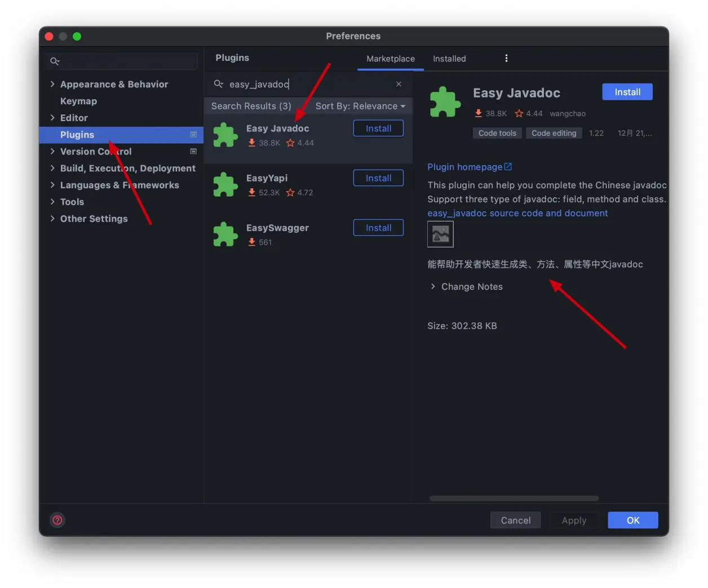Switch to the Installed tab
The width and height of the screenshot is (708, 588).
coord(449,59)
